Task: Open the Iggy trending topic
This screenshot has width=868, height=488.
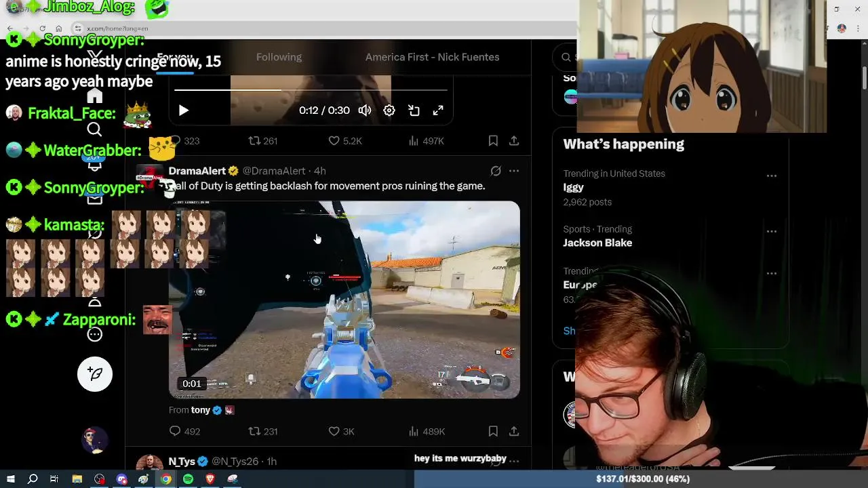Action: 573,187
